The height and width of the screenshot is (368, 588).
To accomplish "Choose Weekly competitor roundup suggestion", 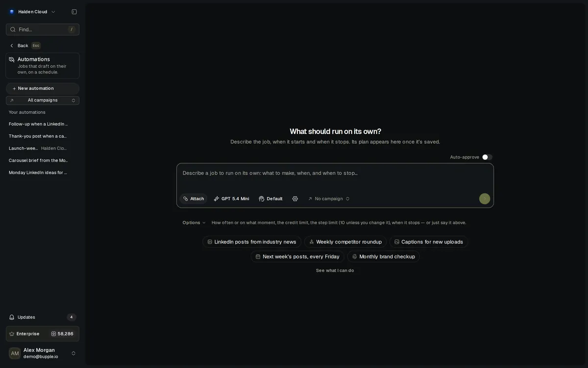I will pos(345,242).
